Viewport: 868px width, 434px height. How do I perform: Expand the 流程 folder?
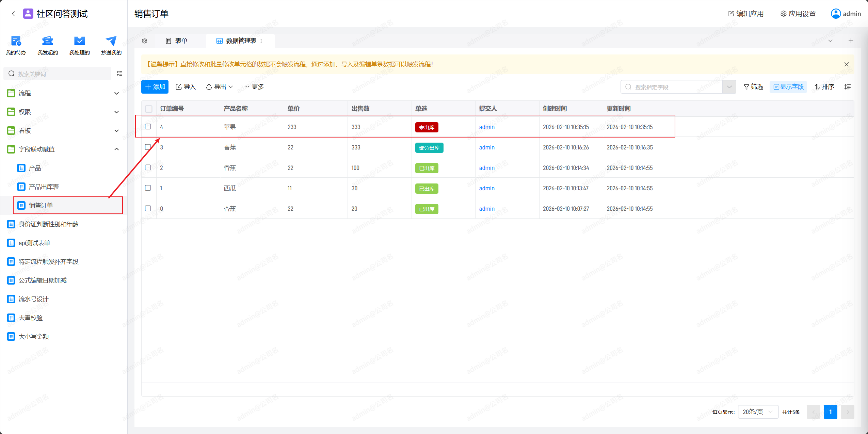116,93
